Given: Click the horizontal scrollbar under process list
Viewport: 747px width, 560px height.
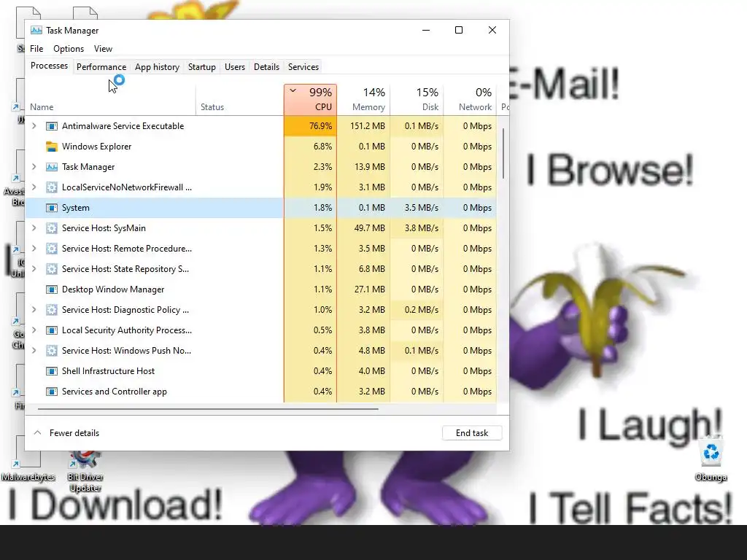Looking at the screenshot, I should [x=208, y=408].
